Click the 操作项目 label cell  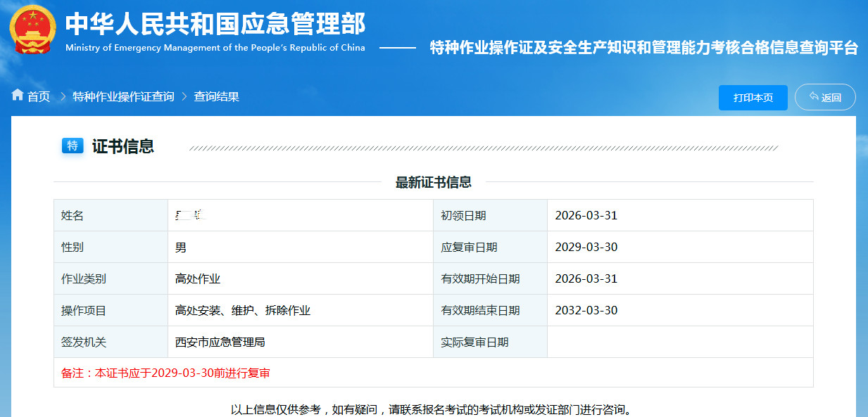[111, 310]
